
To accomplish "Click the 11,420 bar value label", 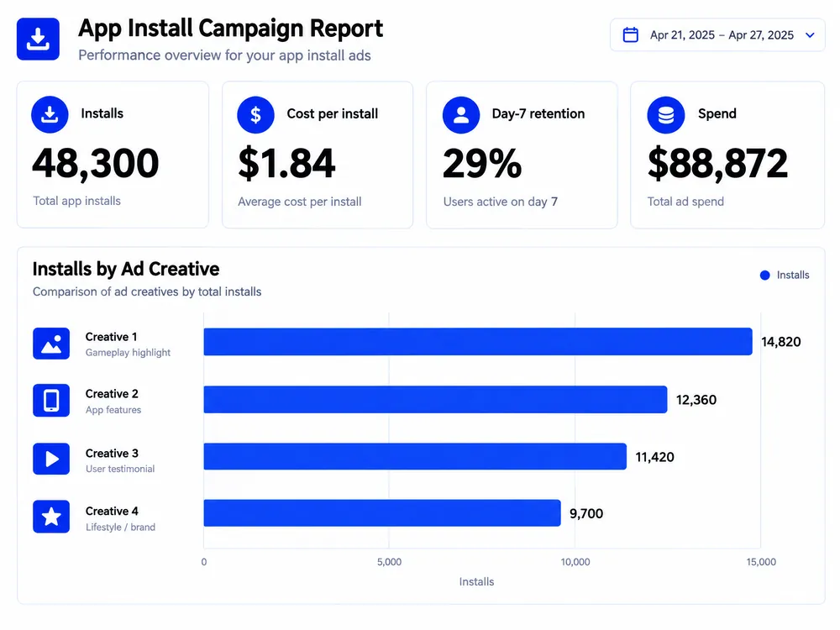I will (654, 457).
